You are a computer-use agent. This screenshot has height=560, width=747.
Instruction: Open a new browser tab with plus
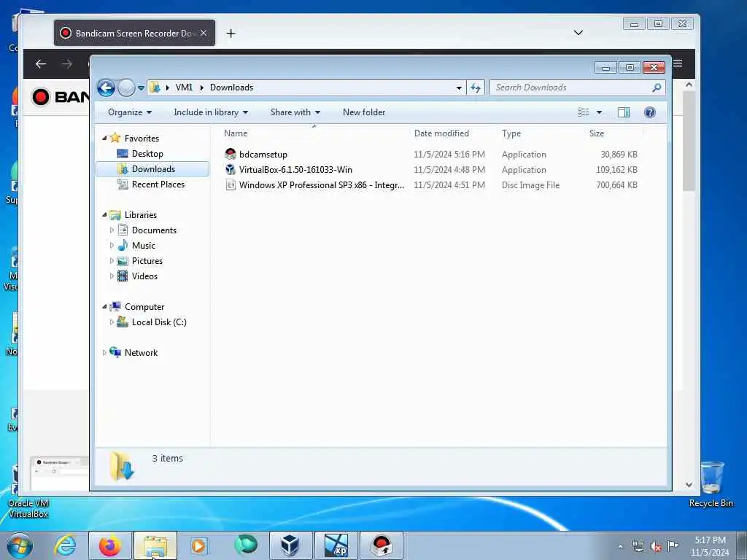click(231, 34)
